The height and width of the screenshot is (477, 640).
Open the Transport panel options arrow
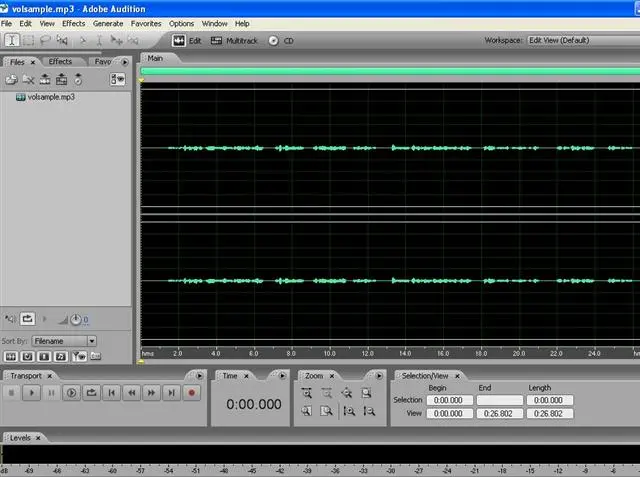pyautogui.click(x=200, y=376)
